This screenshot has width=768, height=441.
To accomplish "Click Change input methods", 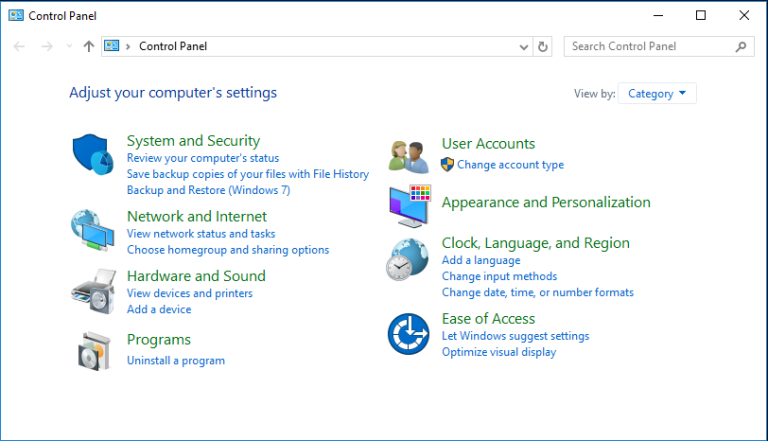I will tap(500, 276).
